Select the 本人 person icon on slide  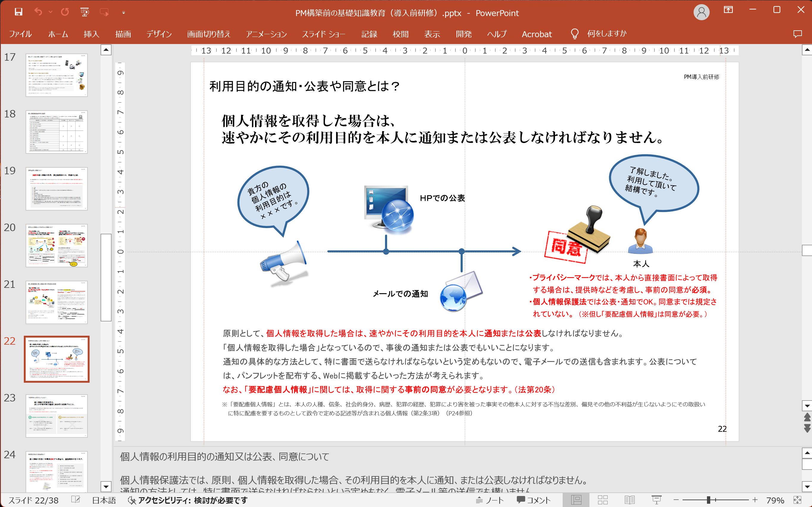[640, 241]
